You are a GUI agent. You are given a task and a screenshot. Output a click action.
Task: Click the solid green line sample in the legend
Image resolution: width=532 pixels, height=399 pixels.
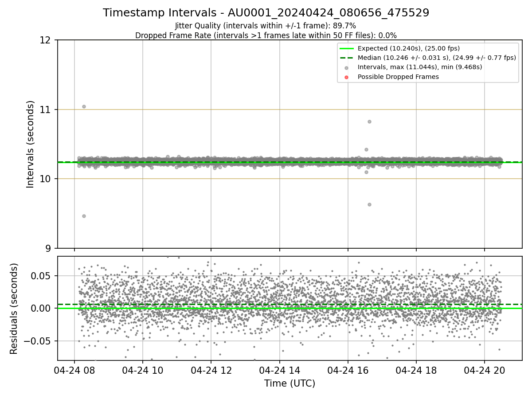tap(347, 48)
